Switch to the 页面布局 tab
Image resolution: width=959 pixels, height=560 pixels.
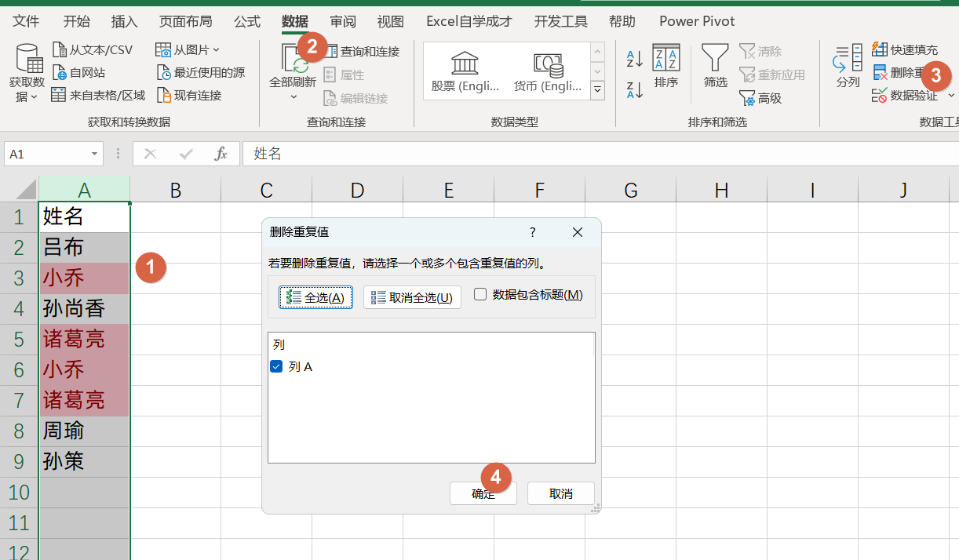(x=185, y=21)
